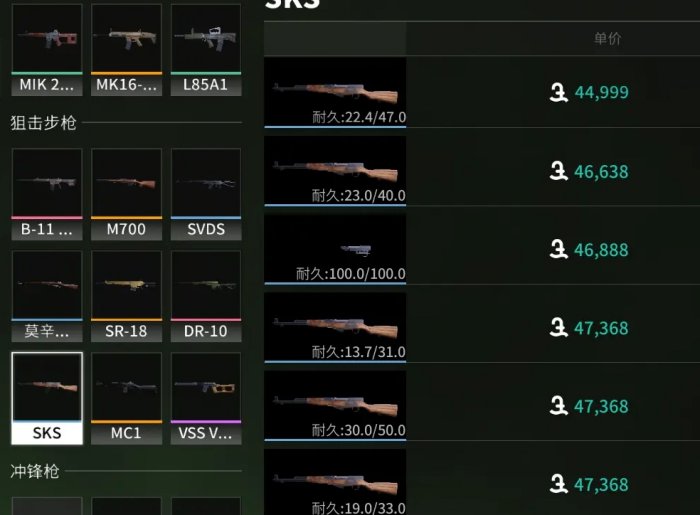Choose the SR-18 weapon tile
The height and width of the screenshot is (515, 700).
pos(126,296)
